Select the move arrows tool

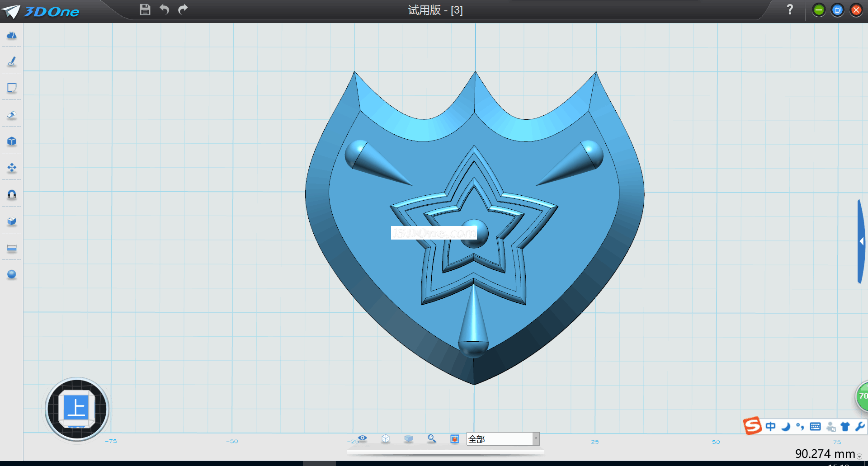[x=12, y=168]
